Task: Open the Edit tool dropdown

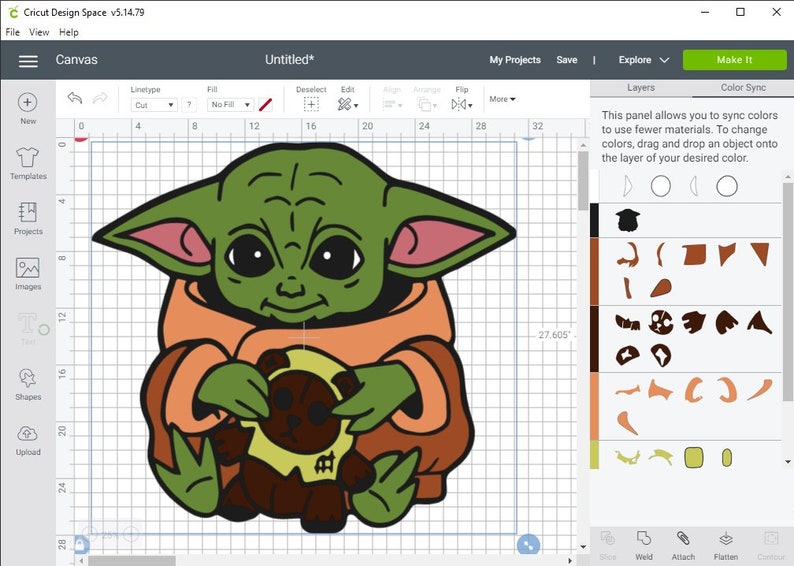Action: click(348, 105)
